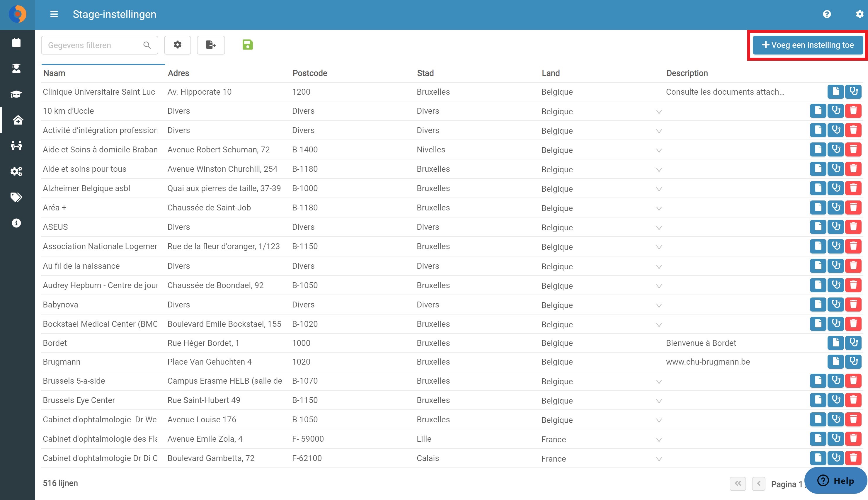Sort by Adres column header
868x500 pixels.
(x=178, y=73)
